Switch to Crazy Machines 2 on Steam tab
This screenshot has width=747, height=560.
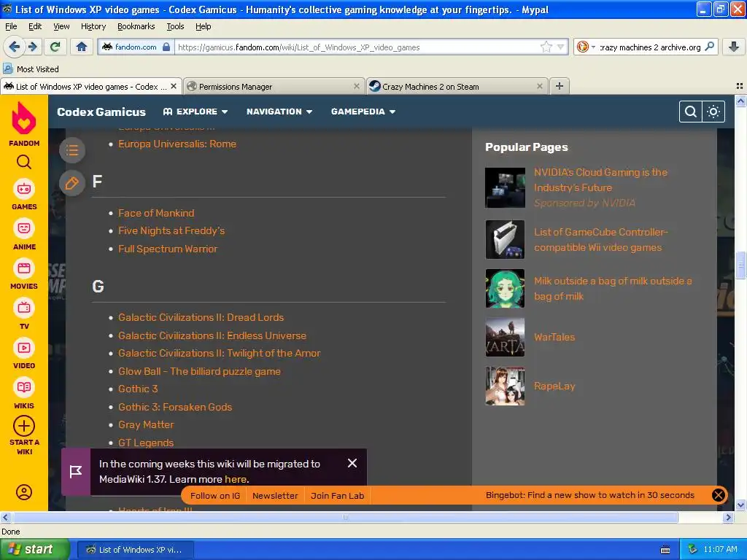tap(456, 86)
